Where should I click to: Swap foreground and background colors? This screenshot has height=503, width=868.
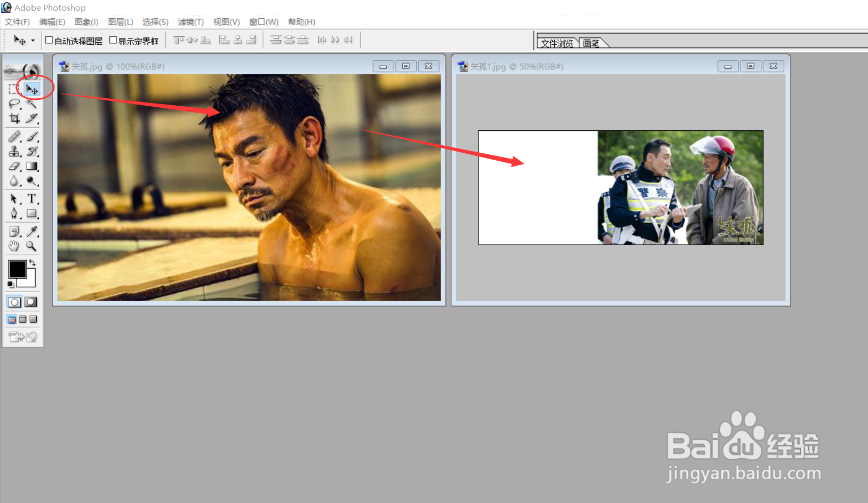pos(33,262)
